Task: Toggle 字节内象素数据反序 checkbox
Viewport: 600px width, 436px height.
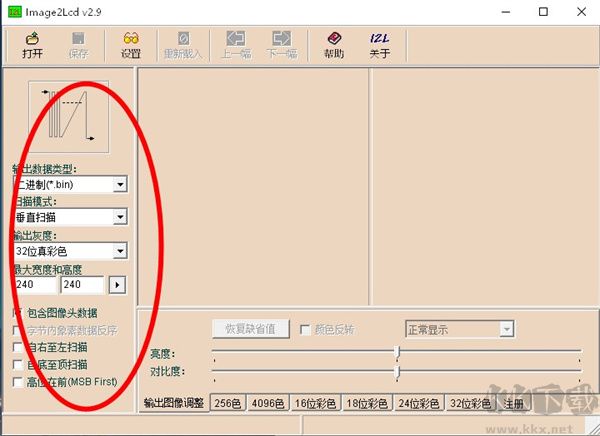Action: click(x=18, y=330)
